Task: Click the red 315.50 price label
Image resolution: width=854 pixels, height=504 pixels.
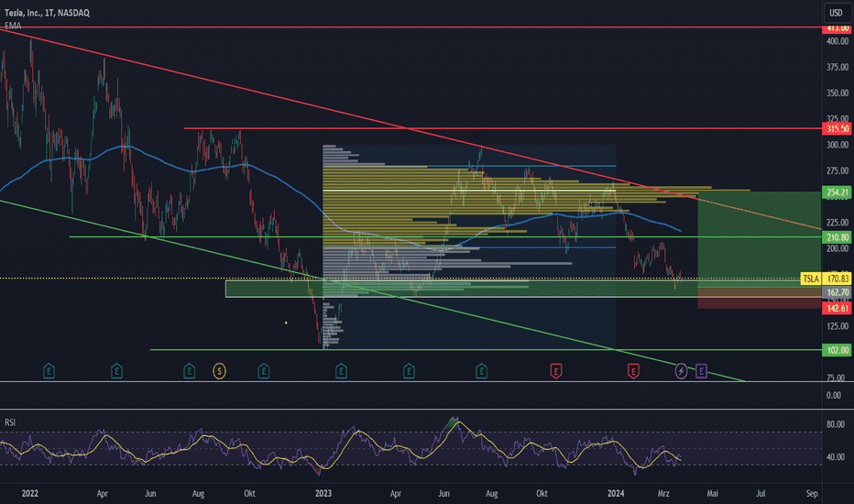Action: (x=838, y=128)
